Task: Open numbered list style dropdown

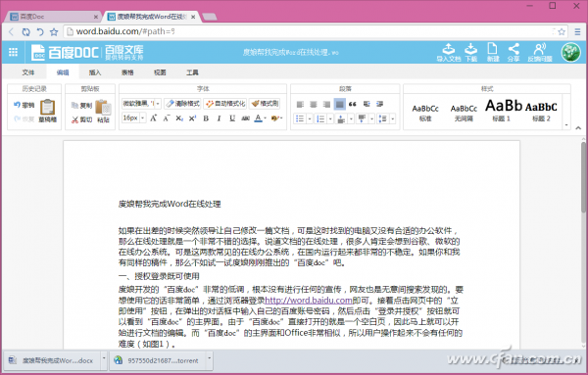Action: (330, 118)
